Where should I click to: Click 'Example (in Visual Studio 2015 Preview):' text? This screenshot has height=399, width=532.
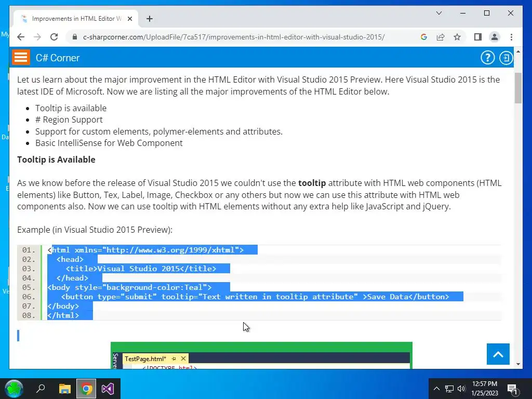click(95, 230)
